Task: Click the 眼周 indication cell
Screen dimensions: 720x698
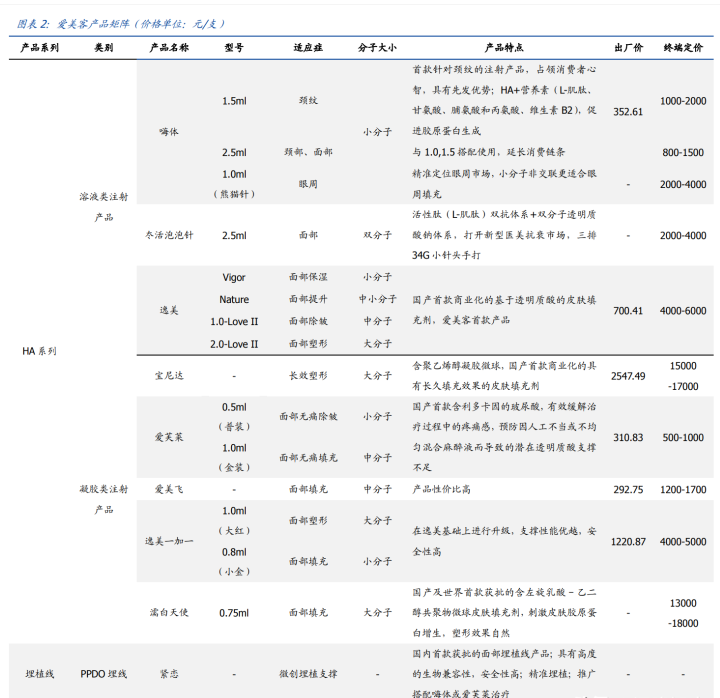Action: (308, 184)
